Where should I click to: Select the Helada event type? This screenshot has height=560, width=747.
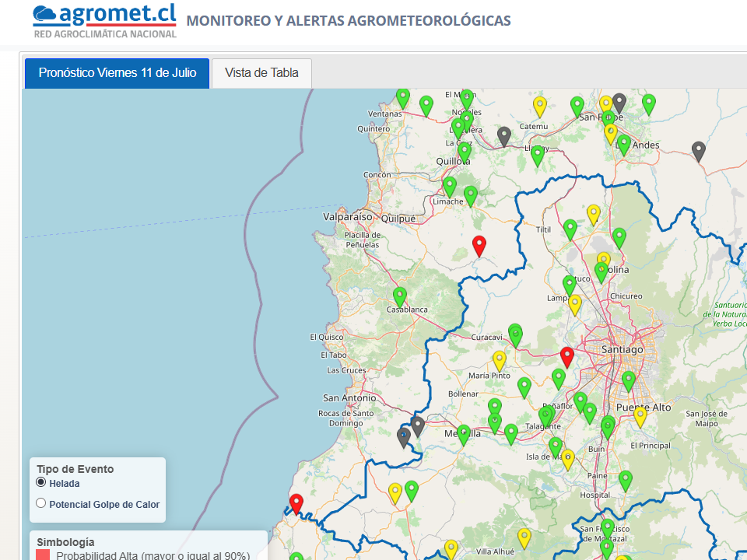(41, 483)
